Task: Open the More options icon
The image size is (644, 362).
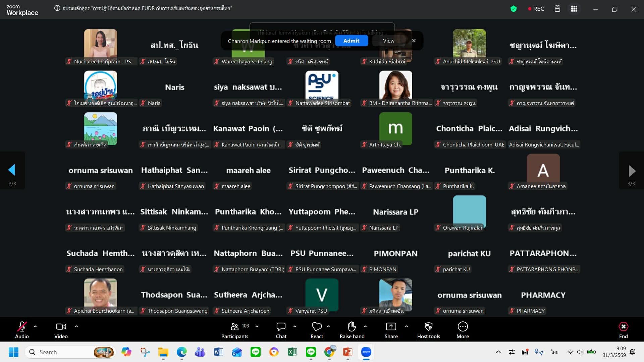Action: point(463,326)
